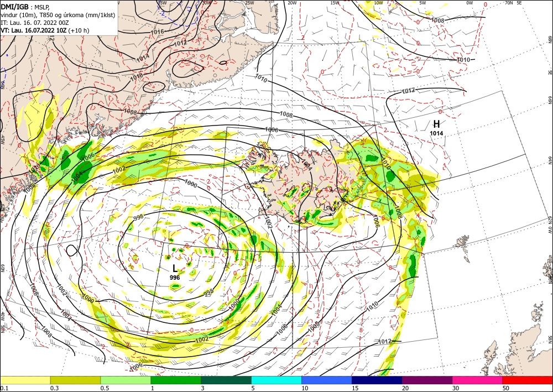
Task: Select the purple 20–30 legend color band
Action: click(x=427, y=380)
